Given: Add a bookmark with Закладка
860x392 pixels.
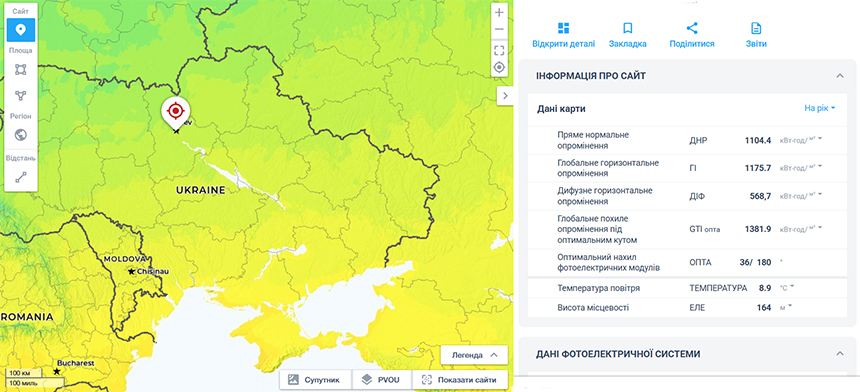Looking at the screenshot, I should (627, 36).
